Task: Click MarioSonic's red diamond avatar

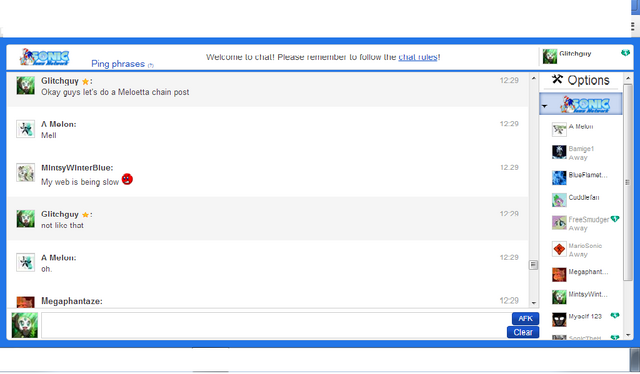Action: point(559,249)
